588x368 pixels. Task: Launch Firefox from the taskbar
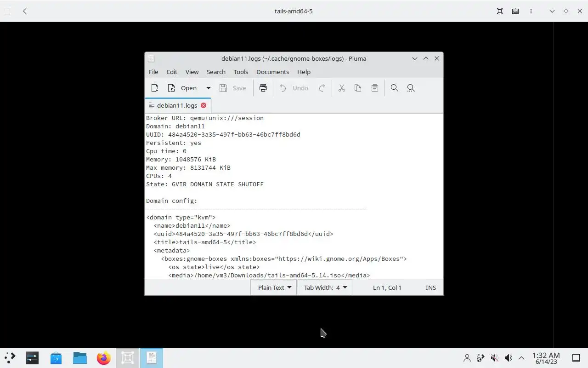coord(104,358)
